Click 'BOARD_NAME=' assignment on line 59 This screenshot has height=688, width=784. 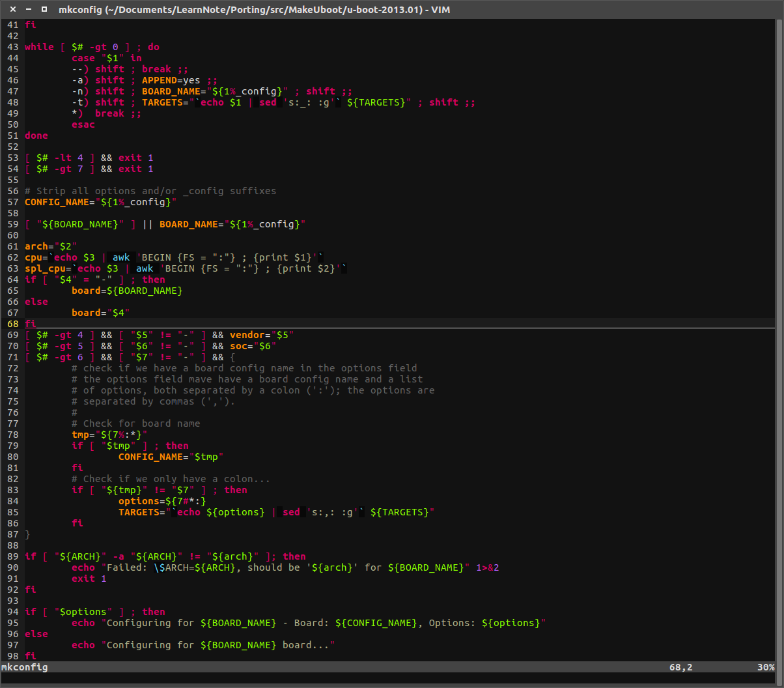pos(191,224)
